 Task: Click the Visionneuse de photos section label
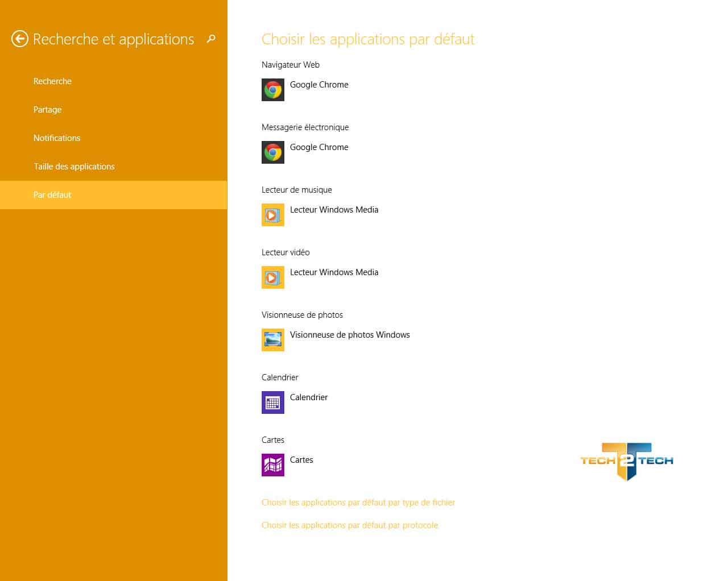tap(302, 315)
